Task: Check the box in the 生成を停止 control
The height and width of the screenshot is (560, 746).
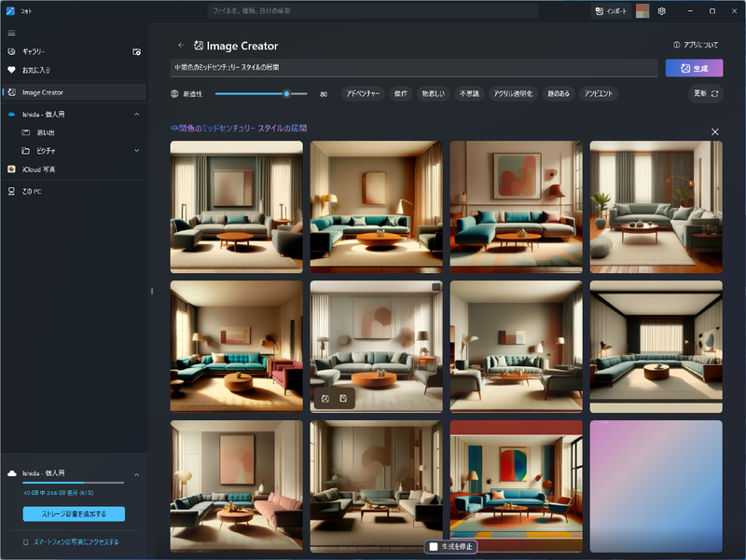Action: point(434,548)
